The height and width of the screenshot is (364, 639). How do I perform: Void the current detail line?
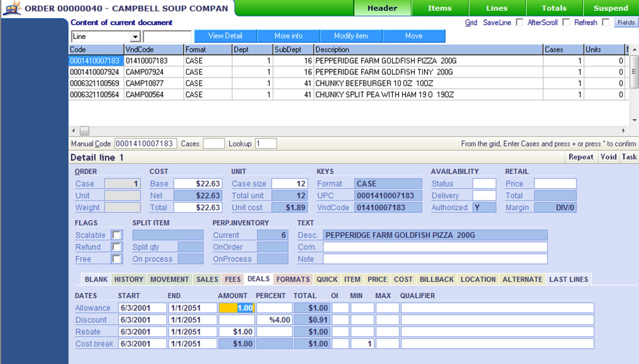coord(608,157)
